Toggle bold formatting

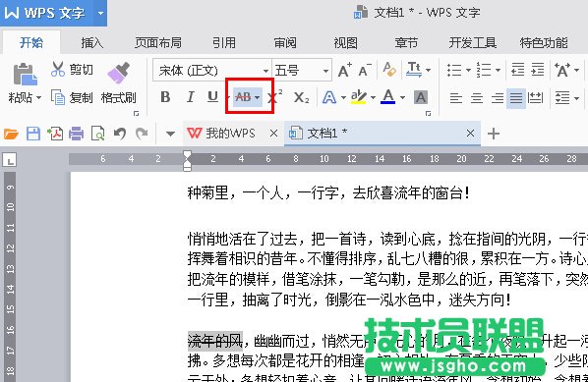click(x=165, y=97)
